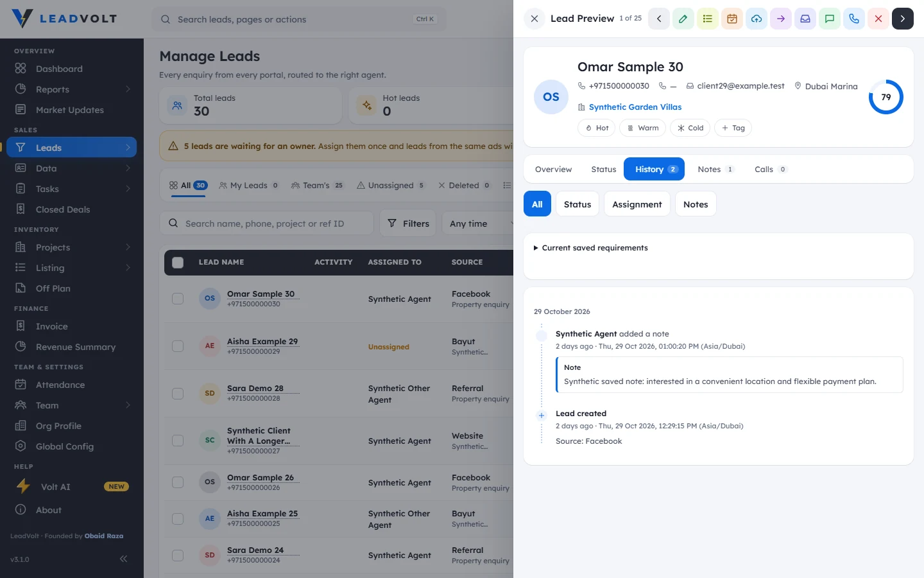Check the Omar Sample 30 row checkbox

(178, 299)
